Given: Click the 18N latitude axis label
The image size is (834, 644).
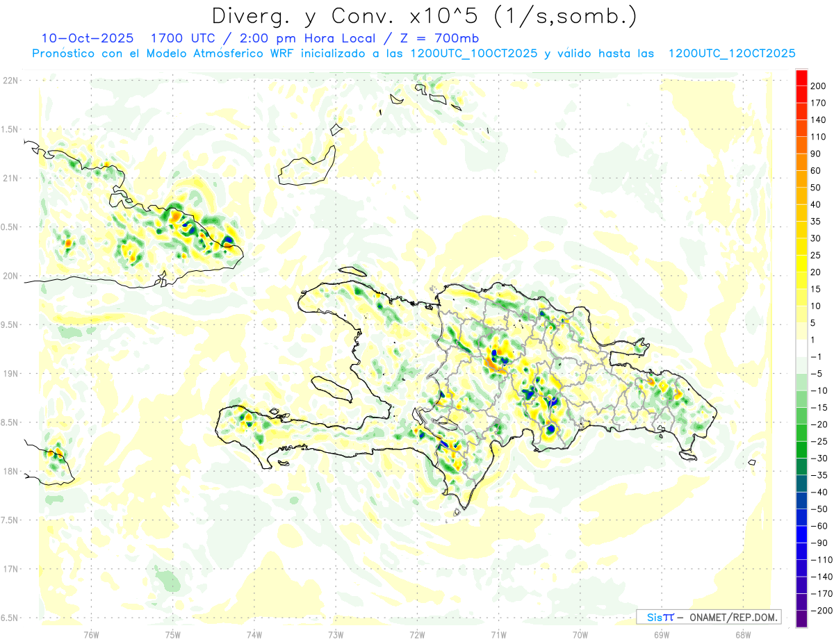Looking at the screenshot, I should [x=10, y=472].
